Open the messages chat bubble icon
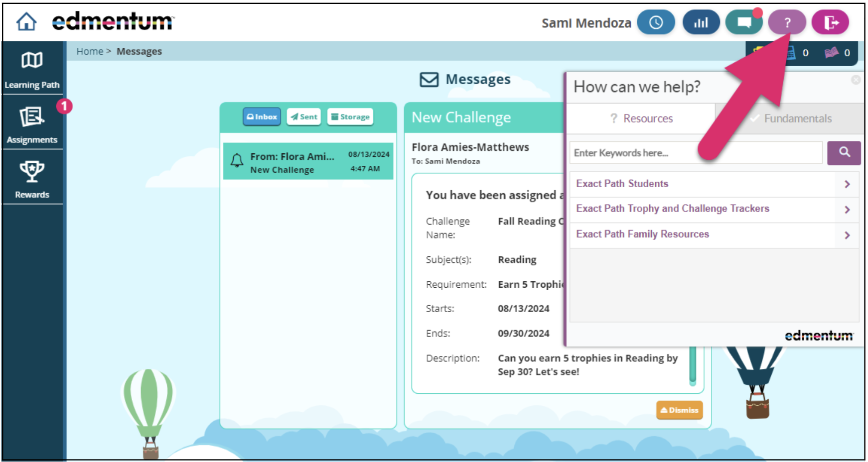This screenshot has width=868, height=462. click(744, 22)
